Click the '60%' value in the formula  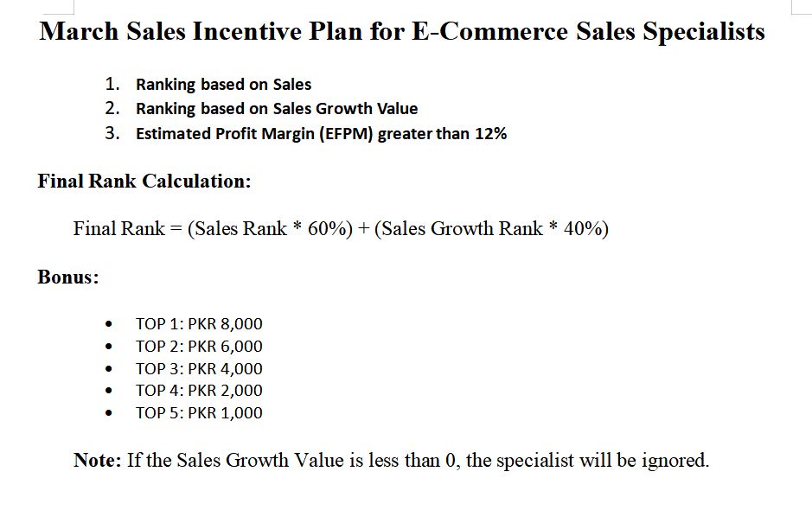click(329, 228)
